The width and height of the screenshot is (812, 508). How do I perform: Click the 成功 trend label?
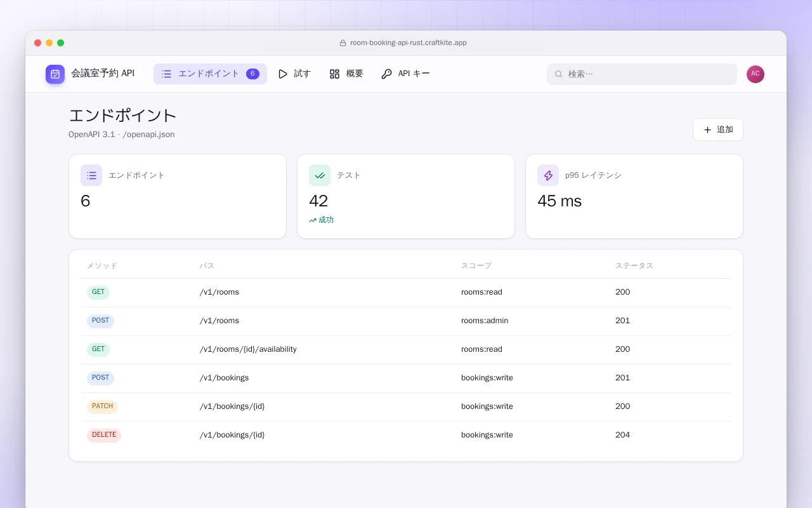[x=326, y=220]
